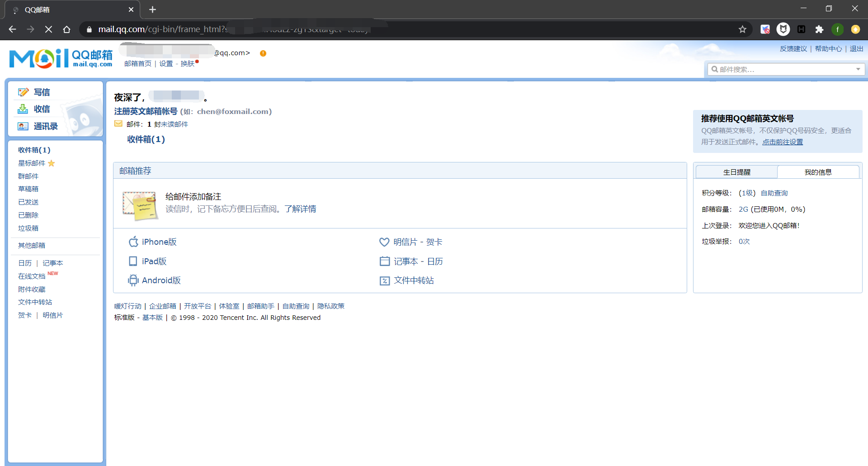
Task: Click 退出 to log out
Action: tap(857, 49)
